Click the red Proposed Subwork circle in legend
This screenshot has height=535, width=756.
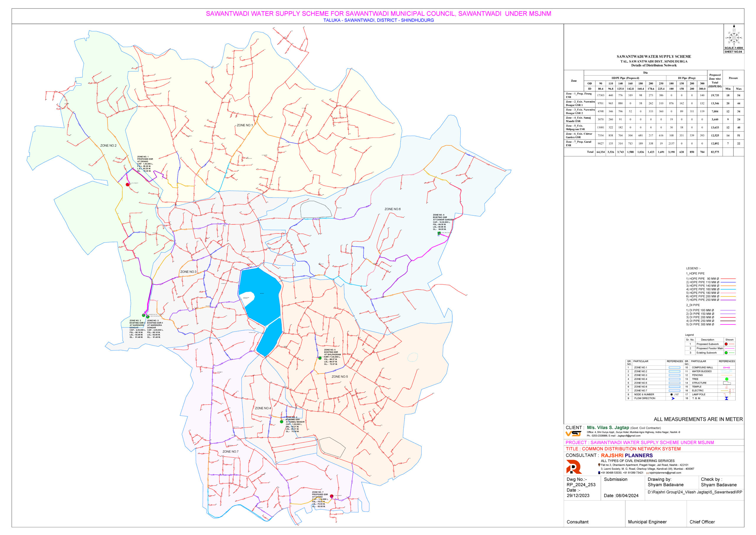click(726, 344)
